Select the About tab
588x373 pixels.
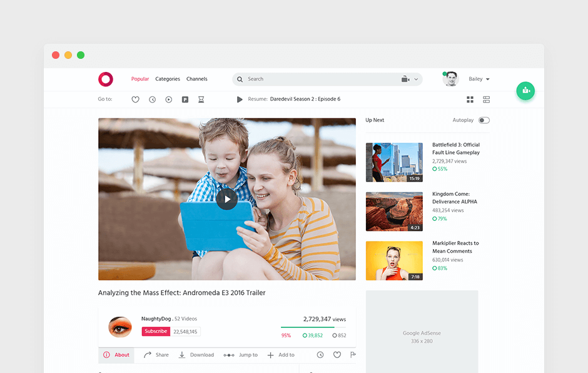[x=116, y=355]
